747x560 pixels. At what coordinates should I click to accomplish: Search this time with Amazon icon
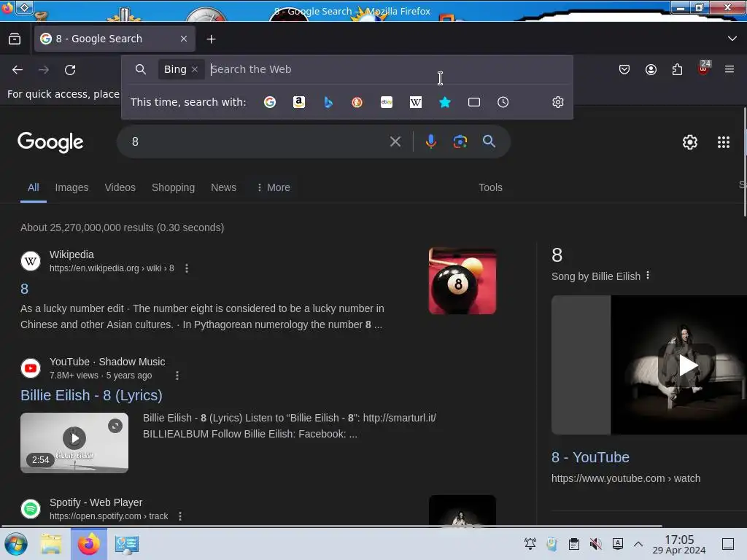tap(298, 102)
